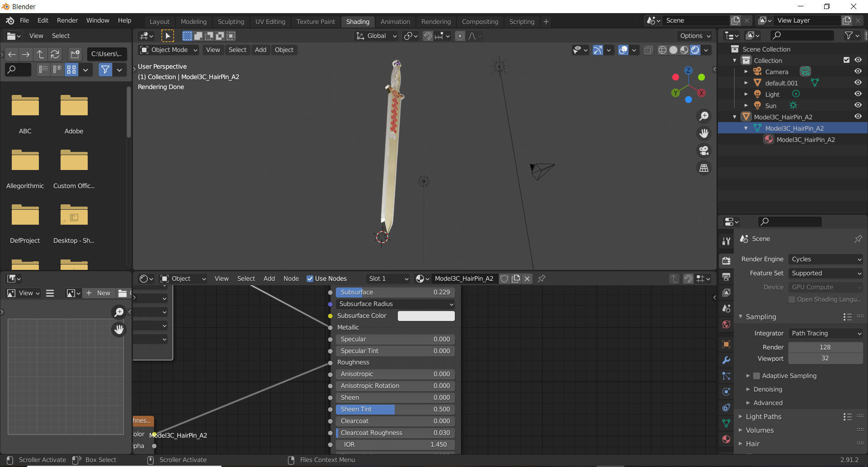Toggle camera view icon in viewport
The height and width of the screenshot is (467, 868).
[x=704, y=151]
